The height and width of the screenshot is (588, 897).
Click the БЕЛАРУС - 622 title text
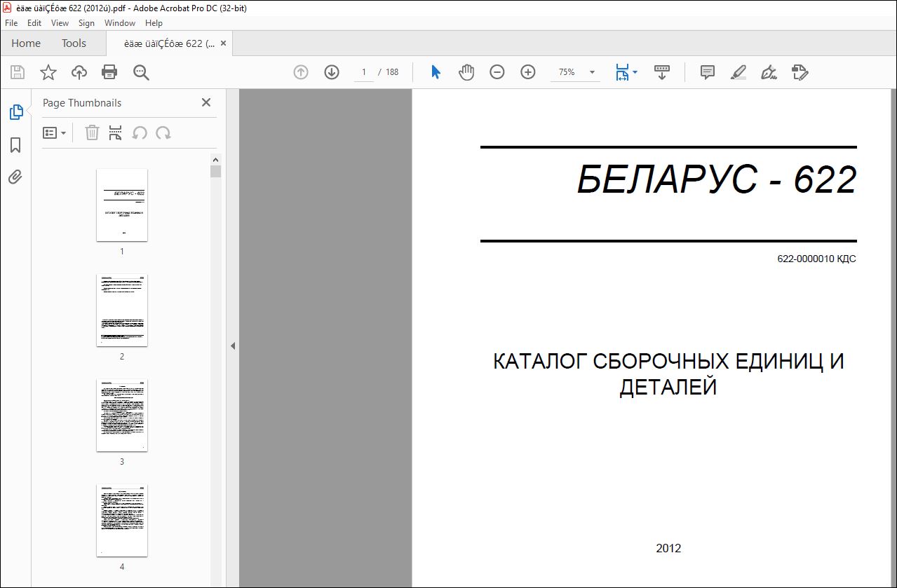point(717,180)
